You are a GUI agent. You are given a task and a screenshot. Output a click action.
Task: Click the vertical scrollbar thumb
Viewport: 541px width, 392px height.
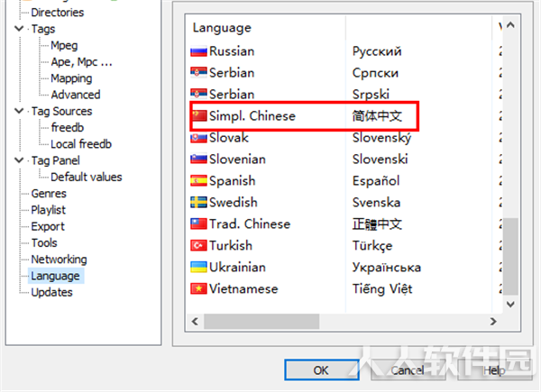coord(510,256)
